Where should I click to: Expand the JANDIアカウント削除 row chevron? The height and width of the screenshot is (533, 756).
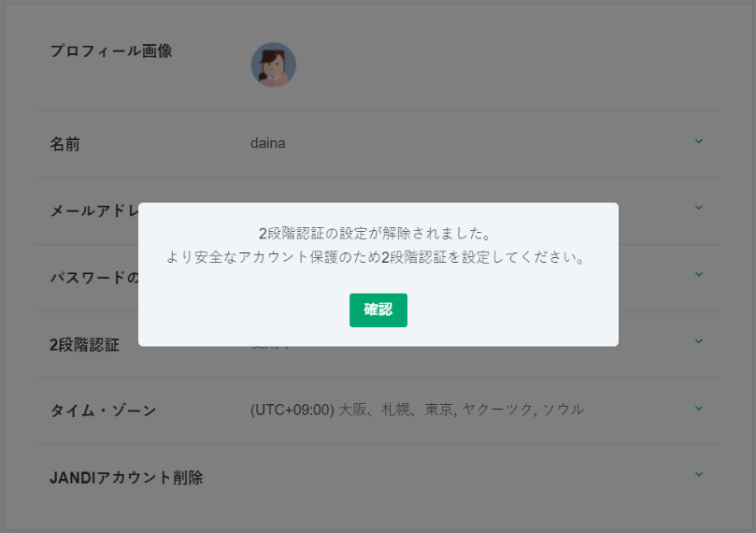pyautogui.click(x=698, y=475)
